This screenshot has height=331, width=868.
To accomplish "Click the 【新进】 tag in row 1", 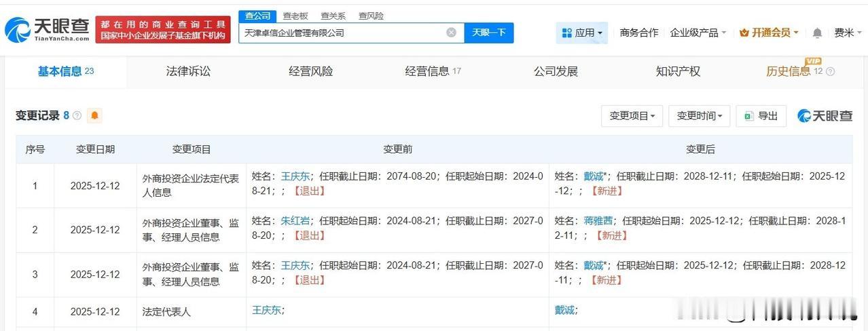I will pyautogui.click(x=606, y=191).
